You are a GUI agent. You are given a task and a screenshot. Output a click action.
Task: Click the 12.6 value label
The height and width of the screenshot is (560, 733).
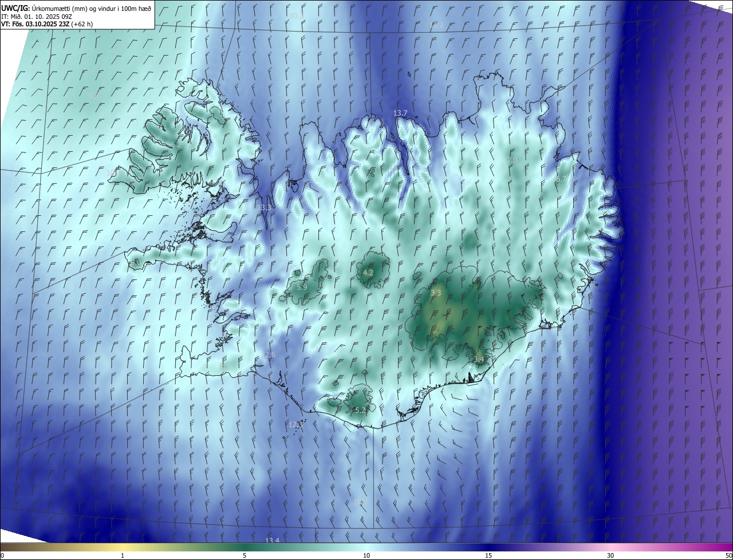(268, 355)
